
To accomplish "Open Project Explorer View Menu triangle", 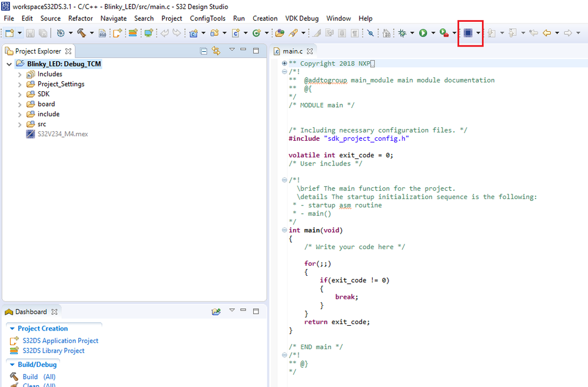I will [232, 49].
